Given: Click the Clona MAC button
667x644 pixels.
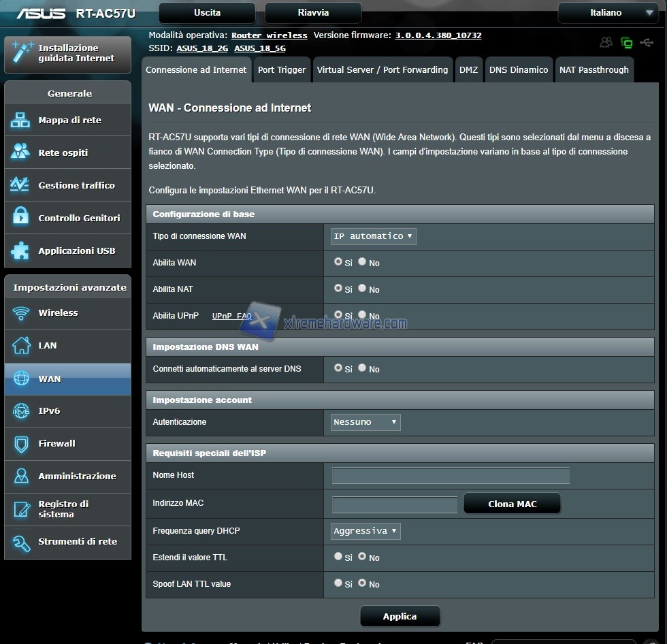Looking at the screenshot, I should [512, 504].
